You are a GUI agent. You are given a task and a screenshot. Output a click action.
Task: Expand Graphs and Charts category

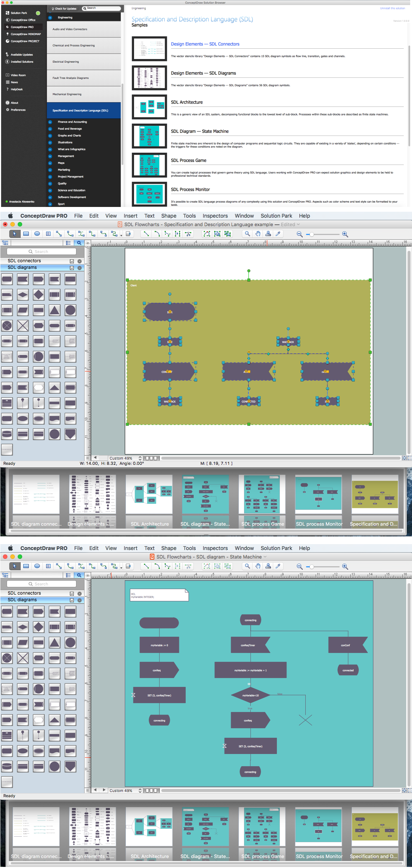pos(50,136)
